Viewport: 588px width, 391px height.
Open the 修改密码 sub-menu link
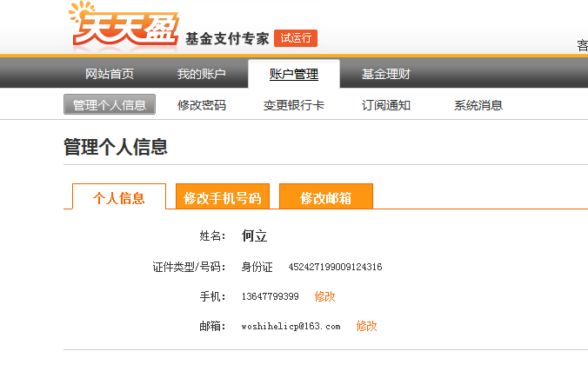(202, 105)
